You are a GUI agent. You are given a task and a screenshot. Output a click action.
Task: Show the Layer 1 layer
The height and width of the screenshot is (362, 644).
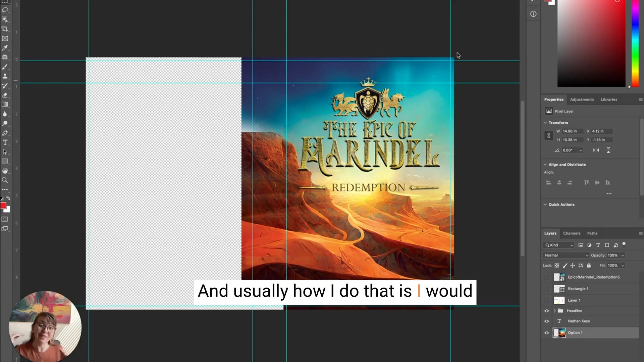point(547,300)
